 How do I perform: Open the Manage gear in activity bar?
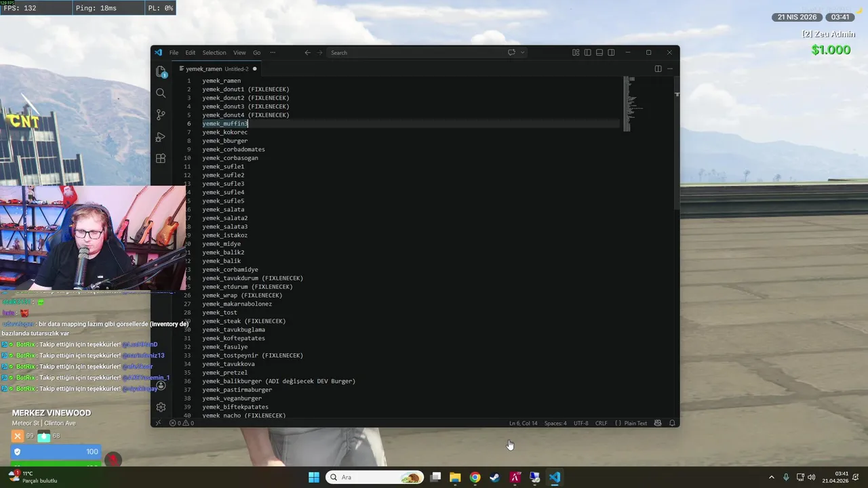161,407
